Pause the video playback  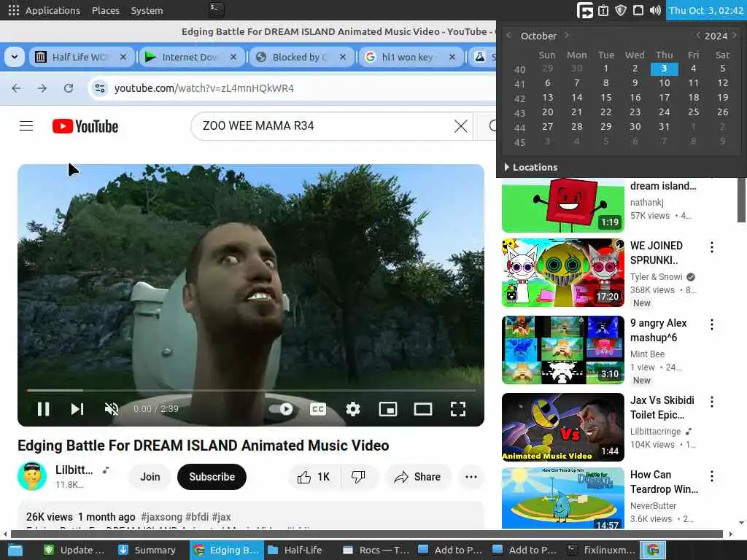coord(43,409)
